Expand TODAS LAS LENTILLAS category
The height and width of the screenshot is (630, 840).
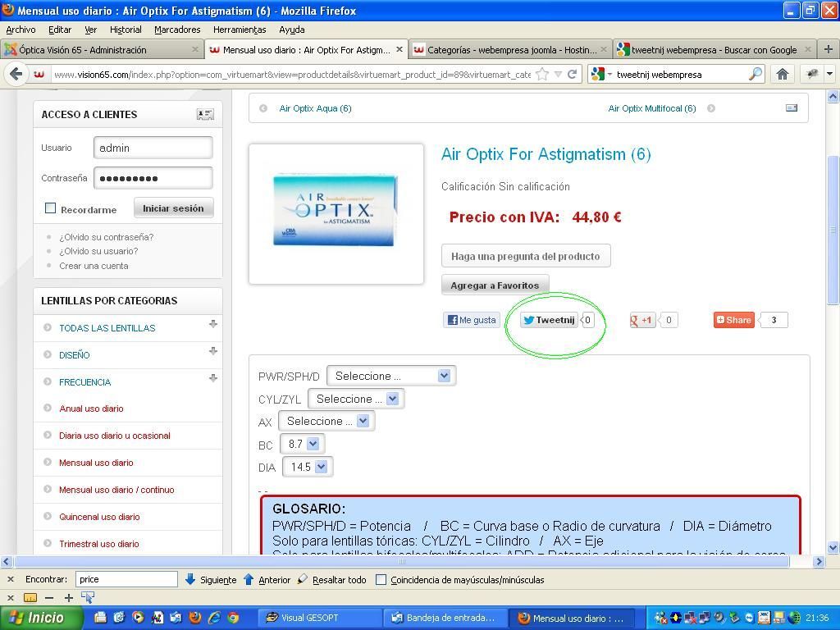pos(213,323)
